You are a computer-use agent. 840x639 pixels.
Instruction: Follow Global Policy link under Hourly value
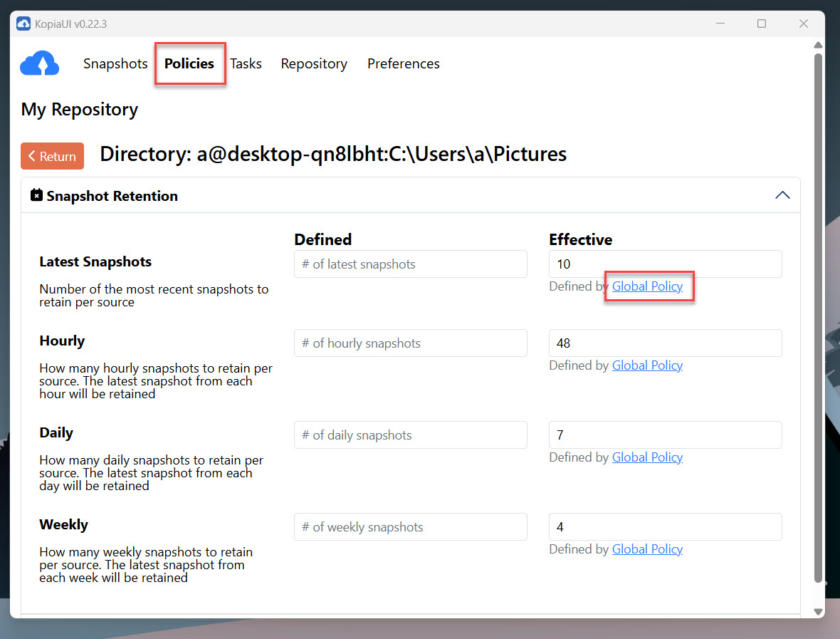tap(647, 365)
